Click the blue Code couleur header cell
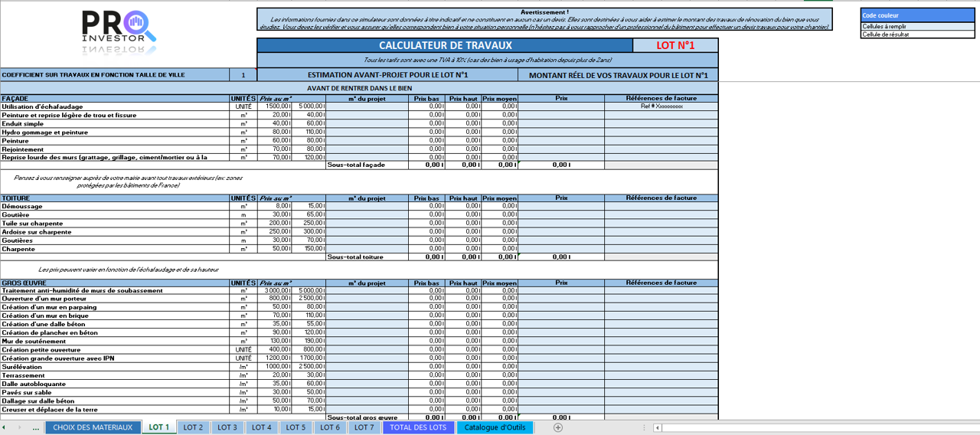Screen dimensions: 980x435 coord(917,15)
